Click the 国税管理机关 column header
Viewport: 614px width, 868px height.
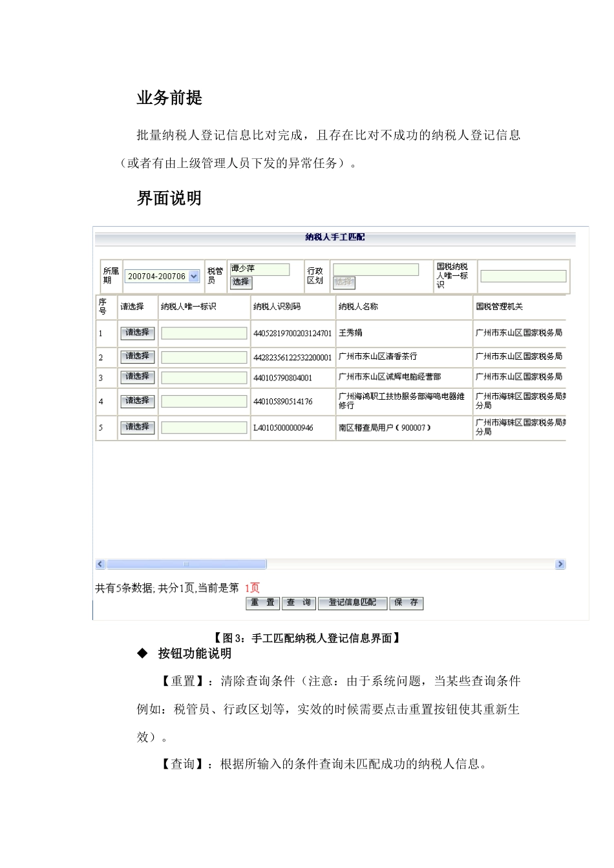tap(499, 307)
